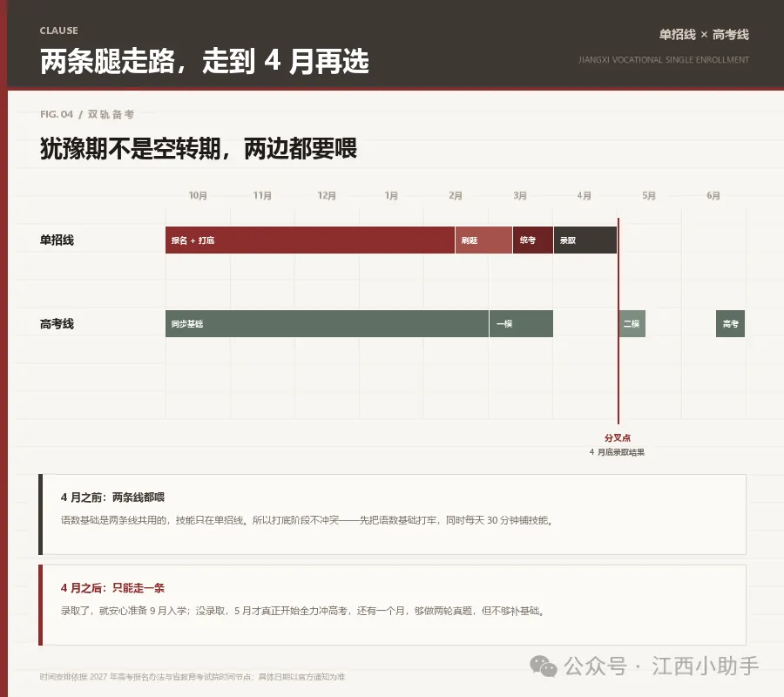Click the 3月 column header
The image size is (784, 697).
520,195
